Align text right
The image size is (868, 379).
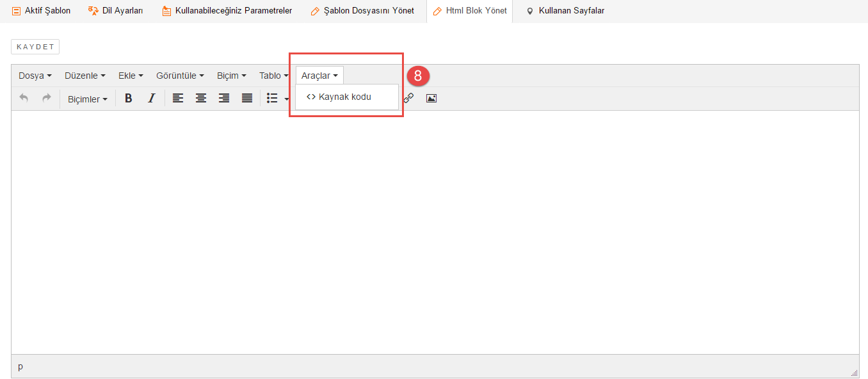point(224,98)
